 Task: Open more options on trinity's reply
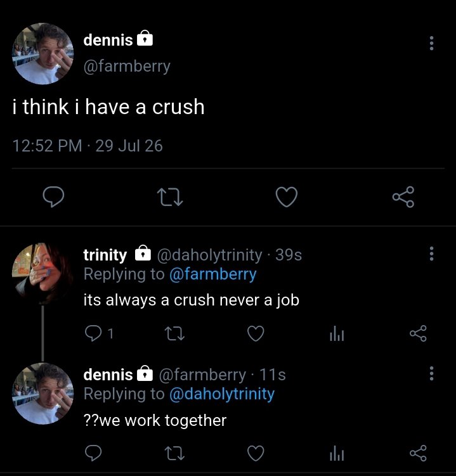[431, 254]
